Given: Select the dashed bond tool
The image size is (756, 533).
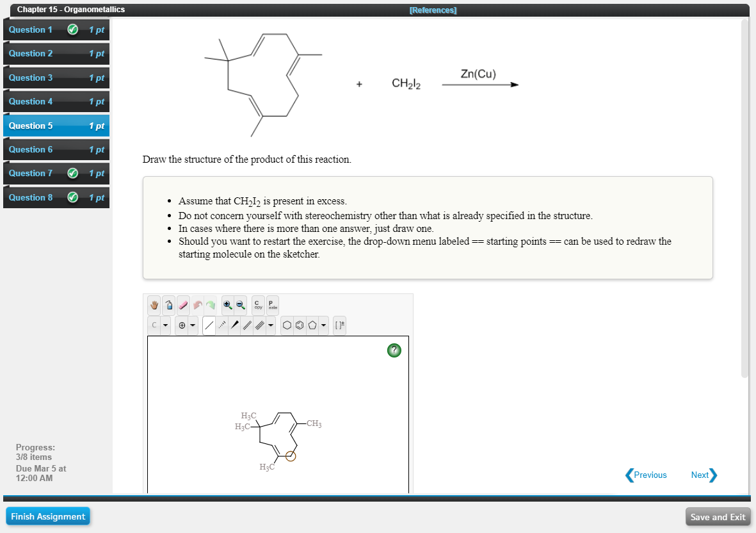Looking at the screenshot, I should (x=222, y=325).
